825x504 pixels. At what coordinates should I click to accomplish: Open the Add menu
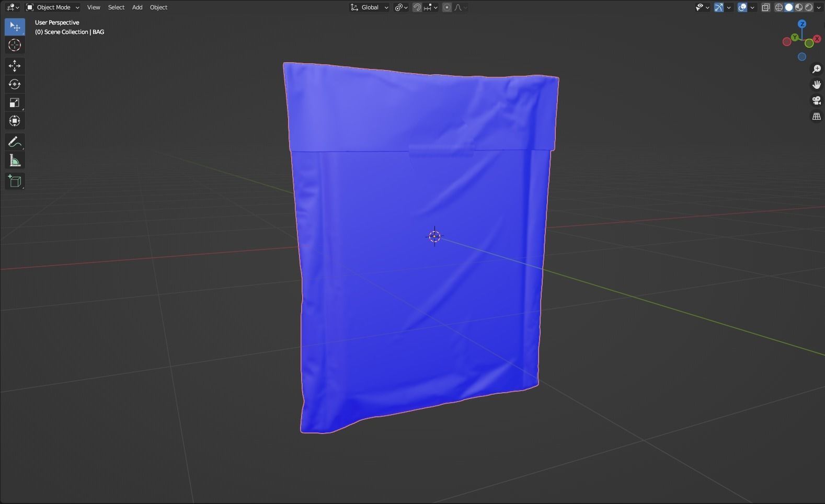coord(137,7)
